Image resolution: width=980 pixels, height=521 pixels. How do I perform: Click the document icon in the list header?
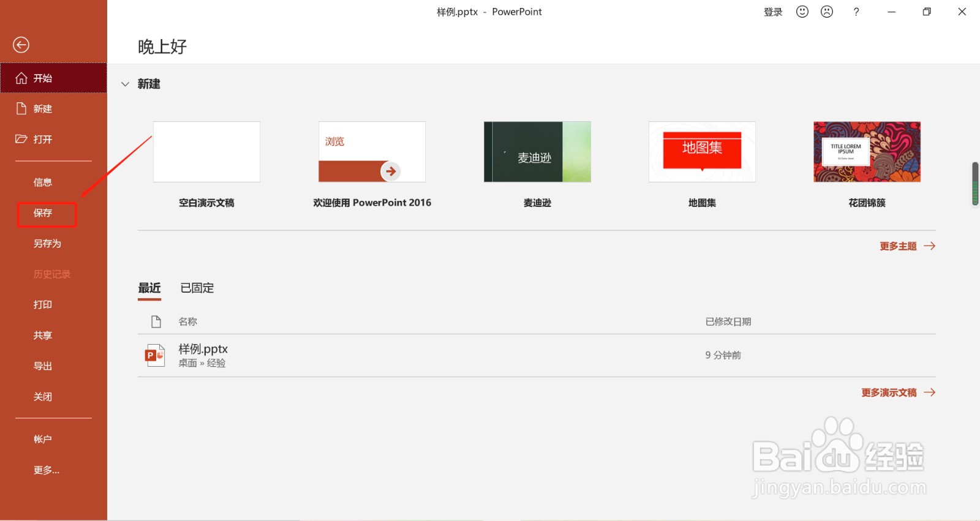(x=156, y=321)
